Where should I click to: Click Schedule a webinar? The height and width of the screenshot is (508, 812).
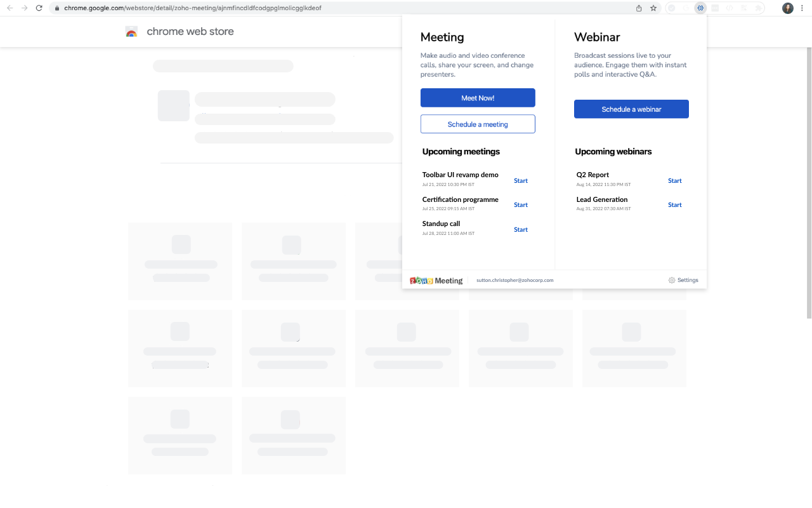pos(631,109)
